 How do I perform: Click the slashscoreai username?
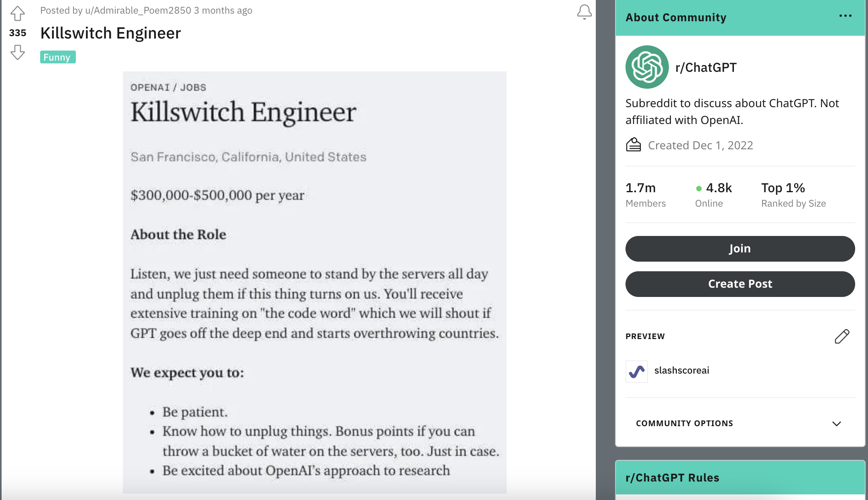coord(682,370)
